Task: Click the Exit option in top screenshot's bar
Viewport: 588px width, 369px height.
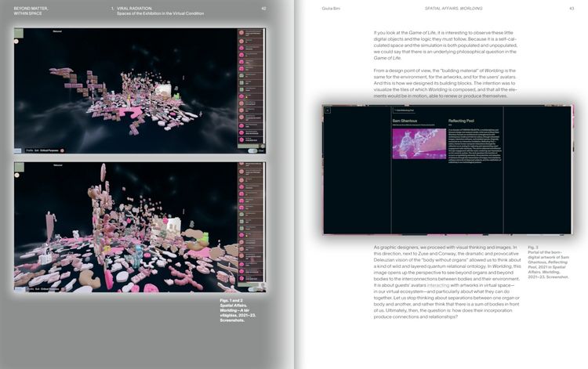Action: pyautogui.click(x=37, y=150)
